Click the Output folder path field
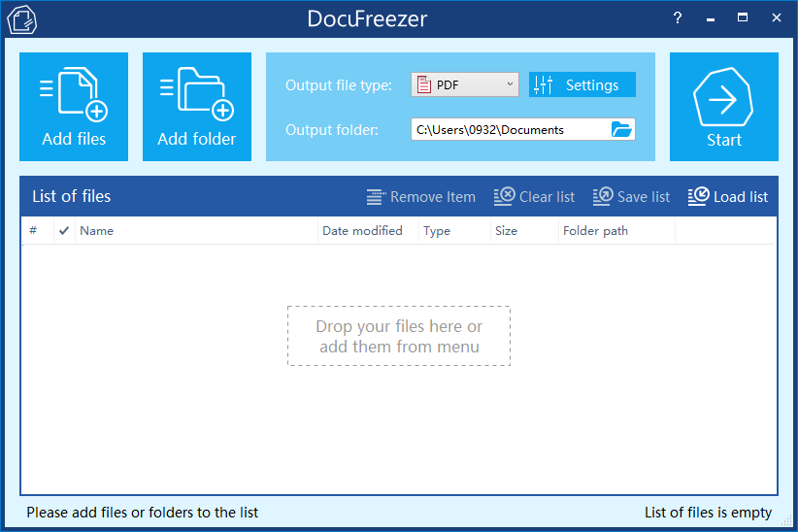 509,129
